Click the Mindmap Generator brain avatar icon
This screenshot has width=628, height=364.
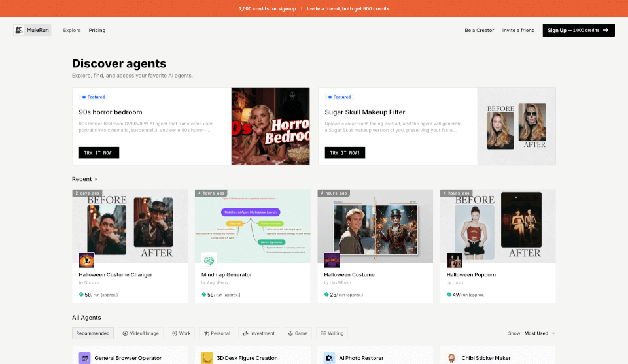click(x=209, y=260)
